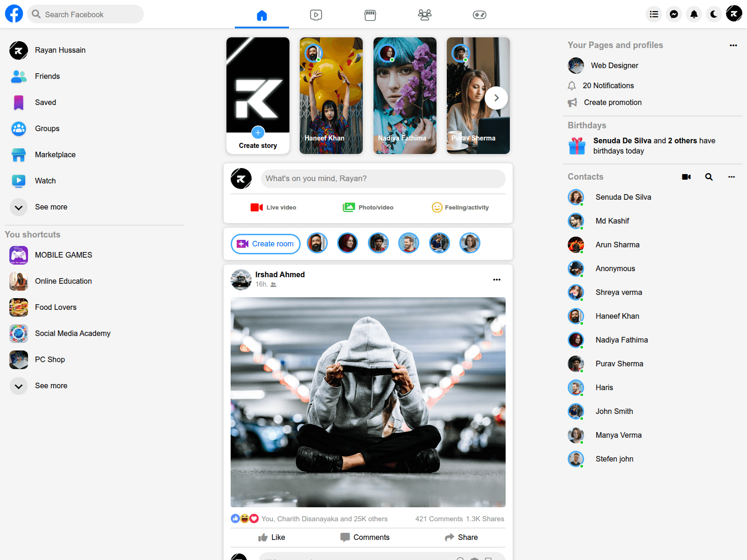Share Irshad Ahmed's post
The image size is (747, 560).
[461, 537]
